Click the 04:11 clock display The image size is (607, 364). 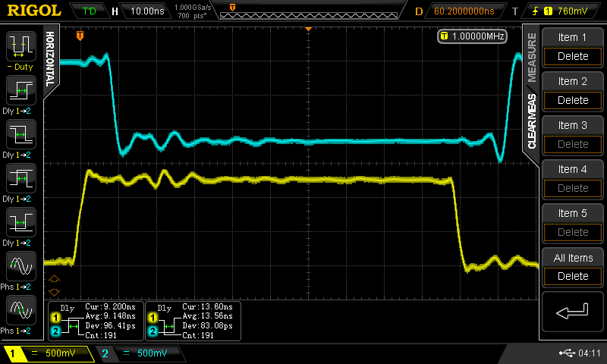click(590, 353)
